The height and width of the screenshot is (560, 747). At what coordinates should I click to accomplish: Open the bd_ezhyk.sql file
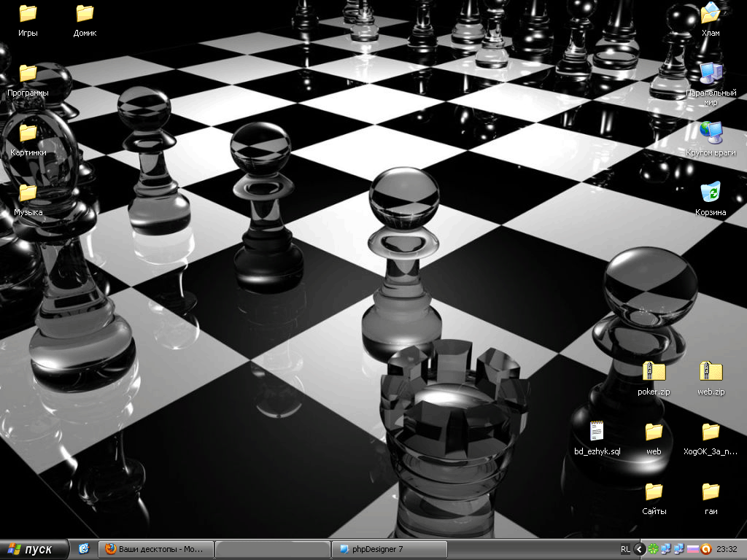(597, 432)
